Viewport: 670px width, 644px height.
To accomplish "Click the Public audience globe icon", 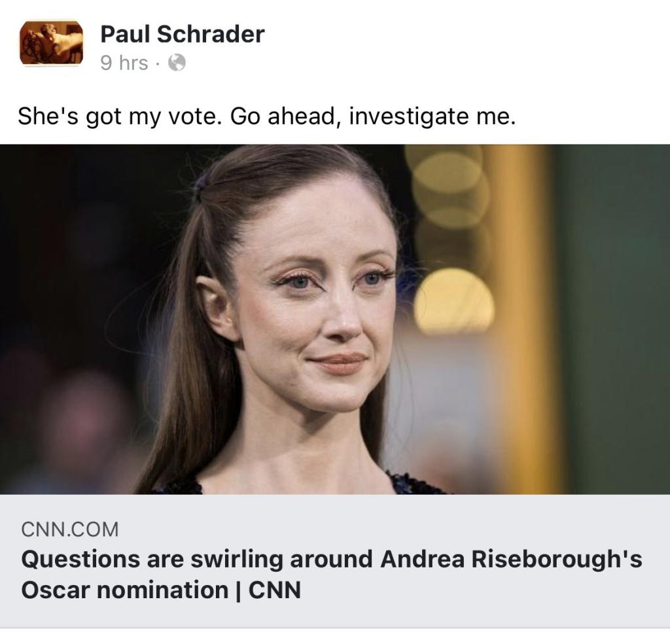I will pyautogui.click(x=177, y=63).
